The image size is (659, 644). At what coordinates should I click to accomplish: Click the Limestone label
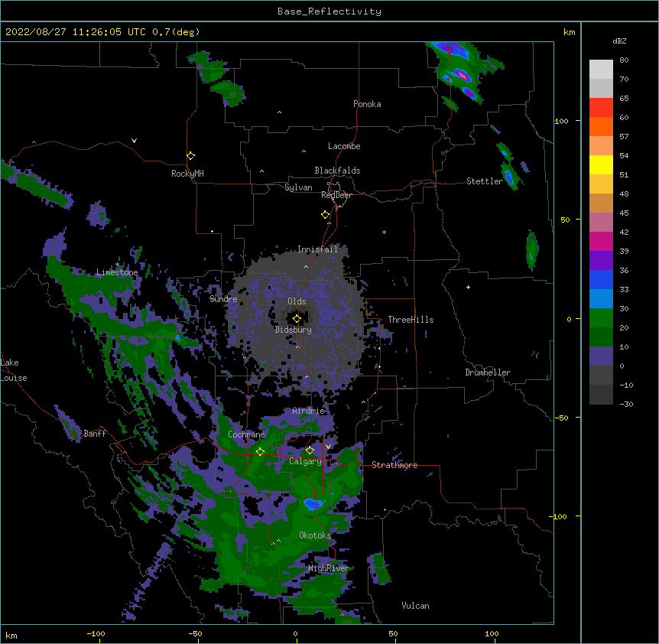(117, 272)
